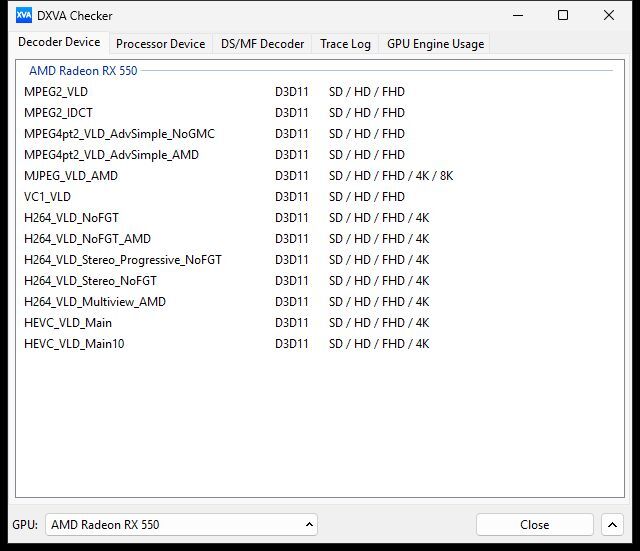Select the MPEG2_VLD decoder row
Image resolution: width=640 pixels, height=551 pixels.
(320, 92)
